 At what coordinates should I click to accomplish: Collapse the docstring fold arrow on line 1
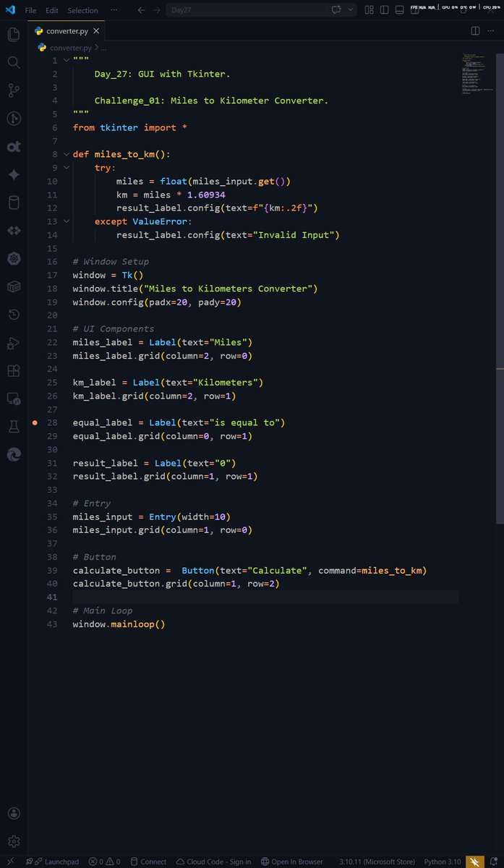click(66, 60)
